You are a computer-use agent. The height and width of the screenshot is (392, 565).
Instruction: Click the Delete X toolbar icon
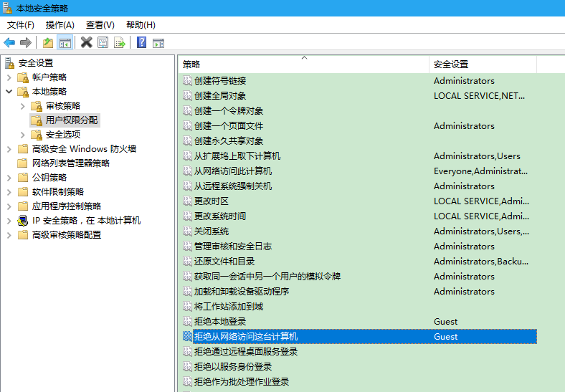87,42
